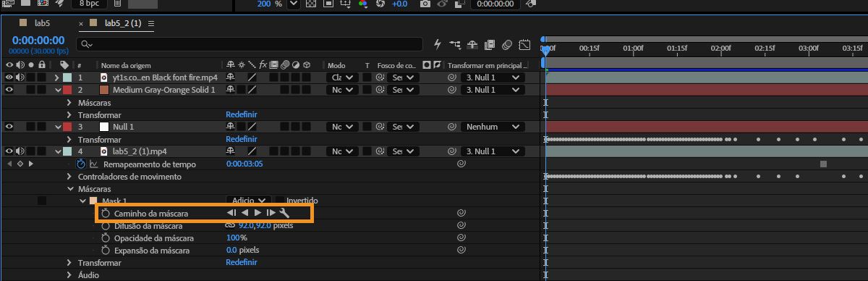Click the red label of Null 1
The width and height of the screenshot is (868, 281).
[x=67, y=127]
